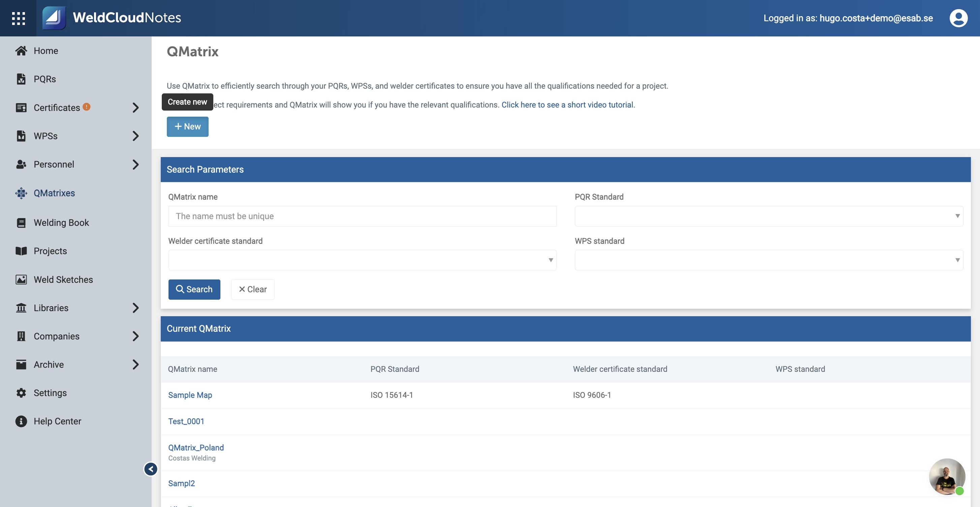
Task: Click the Clear button
Action: pyautogui.click(x=253, y=289)
